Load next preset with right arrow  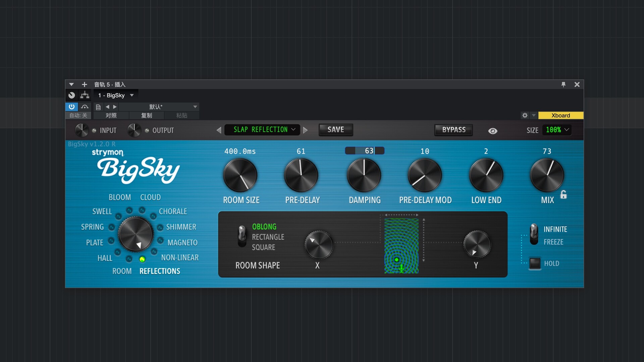[114, 107]
